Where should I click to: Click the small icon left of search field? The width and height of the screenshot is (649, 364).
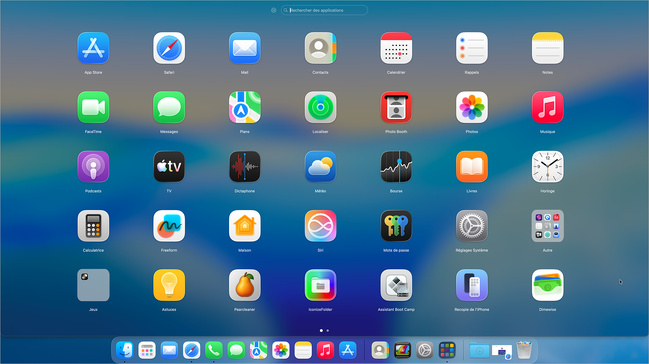pyautogui.click(x=274, y=10)
